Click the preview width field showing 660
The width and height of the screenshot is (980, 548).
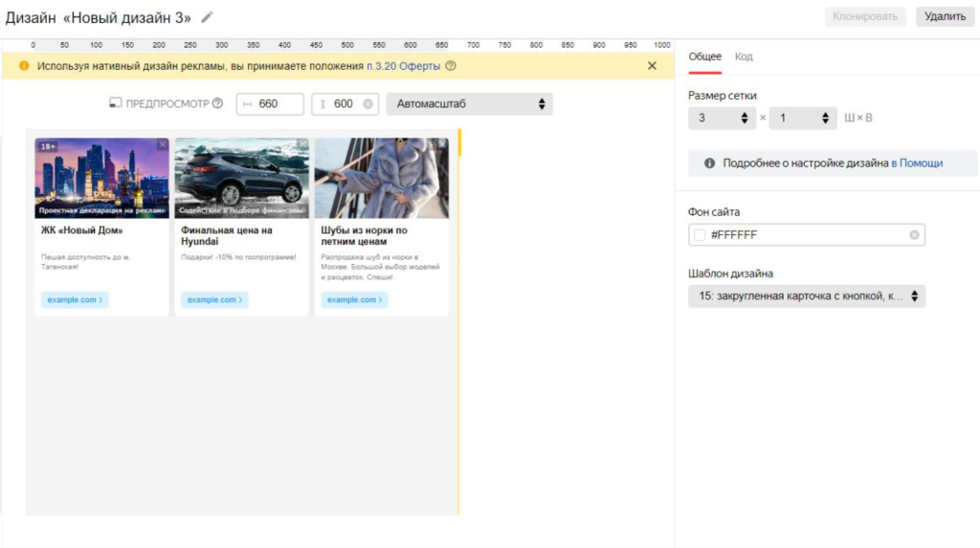click(x=270, y=103)
